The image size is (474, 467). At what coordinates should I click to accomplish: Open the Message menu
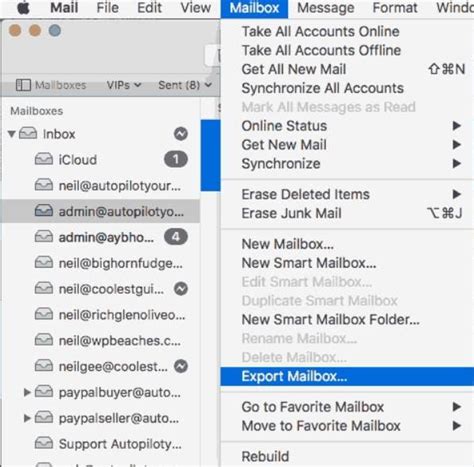pyautogui.click(x=325, y=8)
